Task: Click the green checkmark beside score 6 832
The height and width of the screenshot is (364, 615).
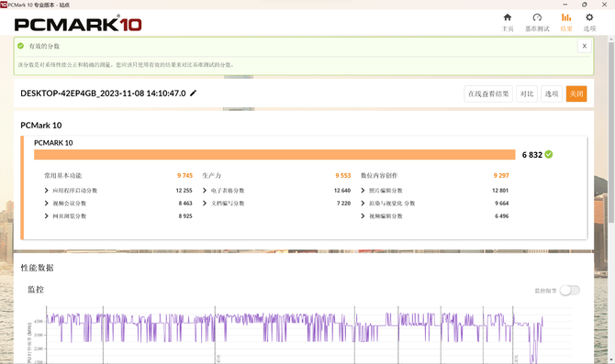Action: point(549,154)
